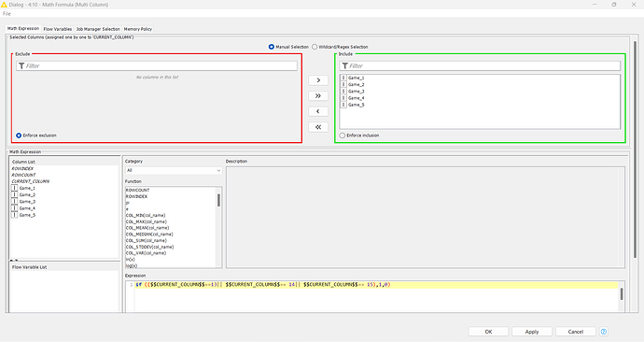
Task: Select ROWCOUNT in the Function list
Action: [x=137, y=191]
